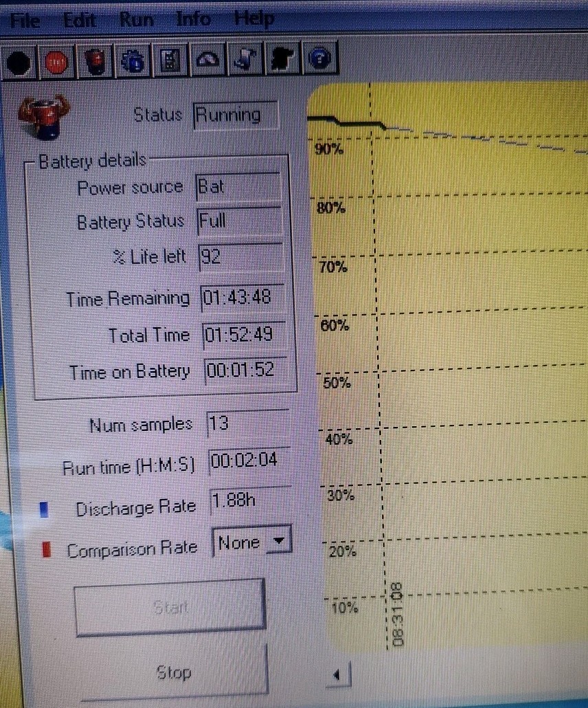Screen dimensions: 588x708
Task: Click the Num samples value 13
Action: click(248, 423)
